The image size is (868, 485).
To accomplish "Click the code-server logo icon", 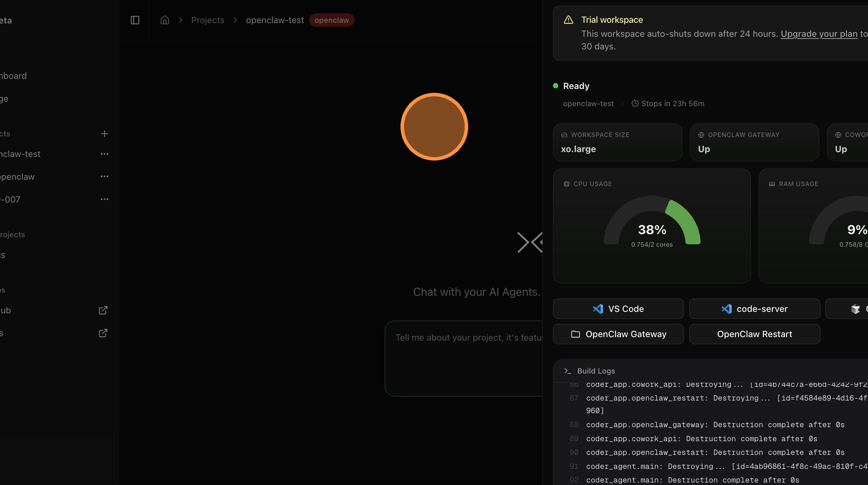I will point(726,309).
